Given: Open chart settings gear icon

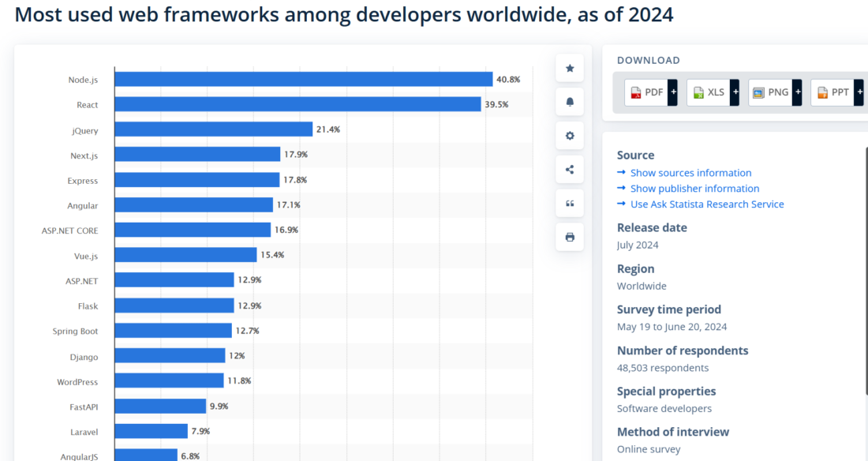Looking at the screenshot, I should tap(570, 136).
